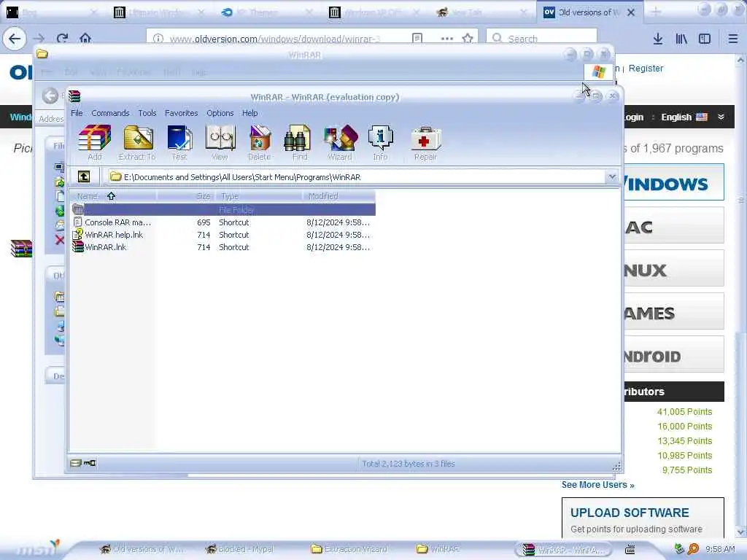Reload the page in the browser
The height and width of the screenshot is (560, 747).
[62, 38]
